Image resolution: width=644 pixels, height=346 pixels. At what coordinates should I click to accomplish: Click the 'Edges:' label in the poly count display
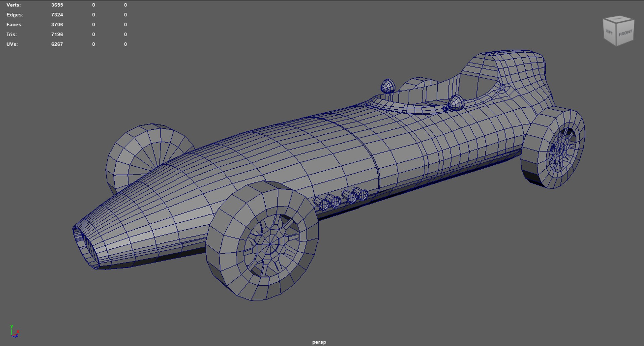(x=15, y=15)
